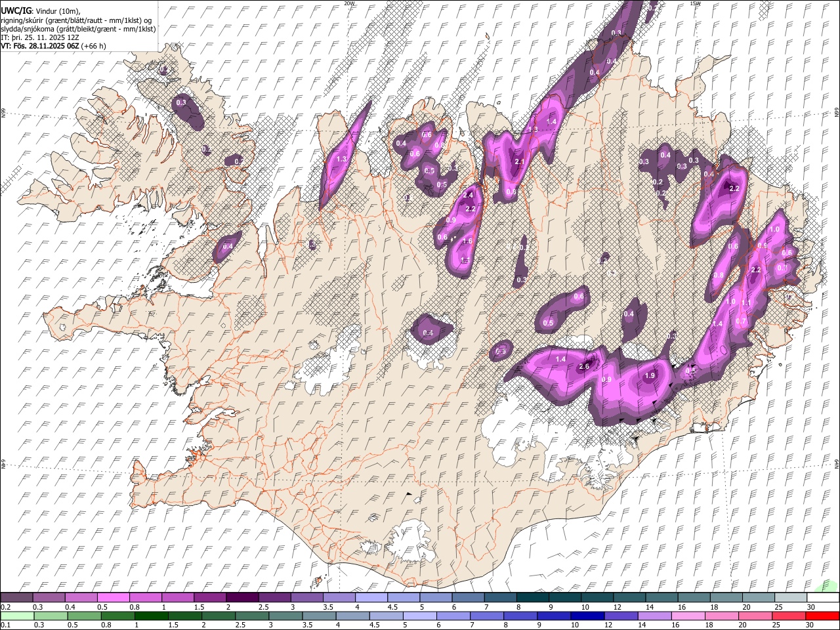
Task: Click the 'IT: þri. 25. 11. 2025 12Z' line
Action: pos(40,37)
